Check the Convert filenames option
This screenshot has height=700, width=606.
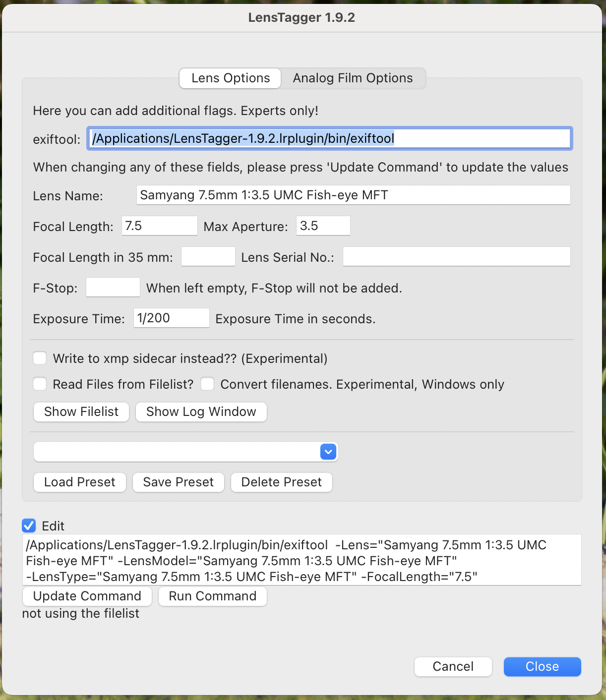coord(207,384)
